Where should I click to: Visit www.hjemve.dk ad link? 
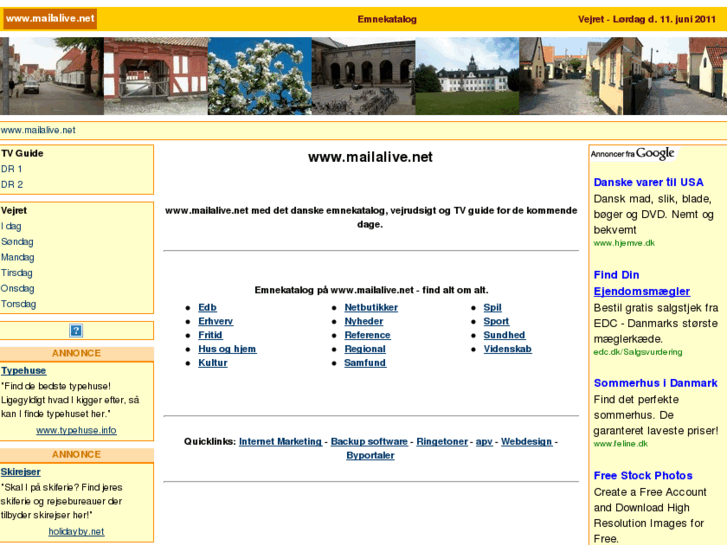click(624, 243)
